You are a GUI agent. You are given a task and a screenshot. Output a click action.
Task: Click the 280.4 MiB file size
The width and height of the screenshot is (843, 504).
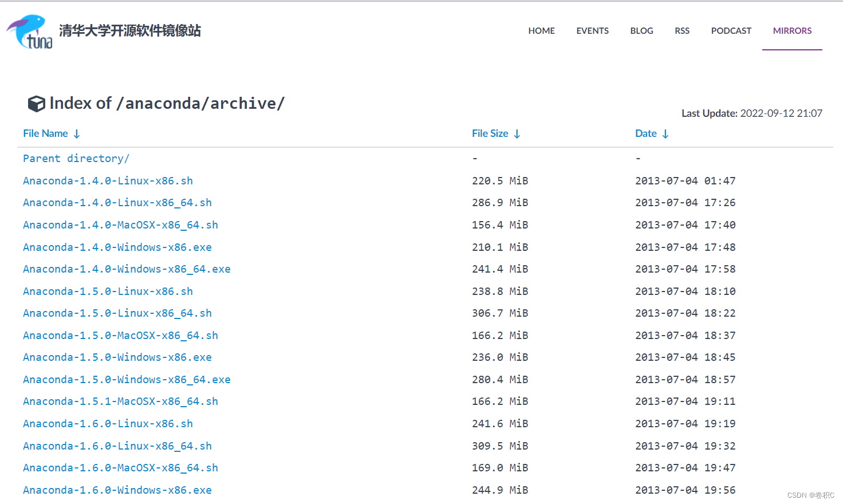500,380
